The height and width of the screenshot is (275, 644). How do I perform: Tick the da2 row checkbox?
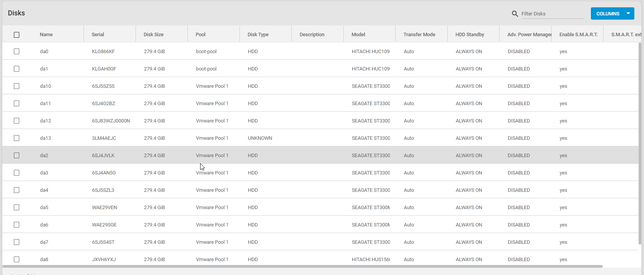click(17, 155)
